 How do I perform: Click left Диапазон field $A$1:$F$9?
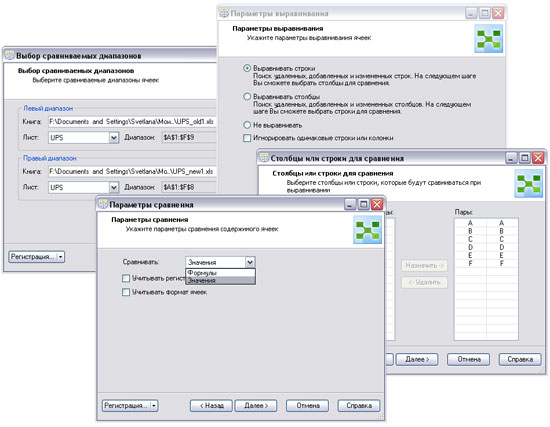click(x=189, y=138)
